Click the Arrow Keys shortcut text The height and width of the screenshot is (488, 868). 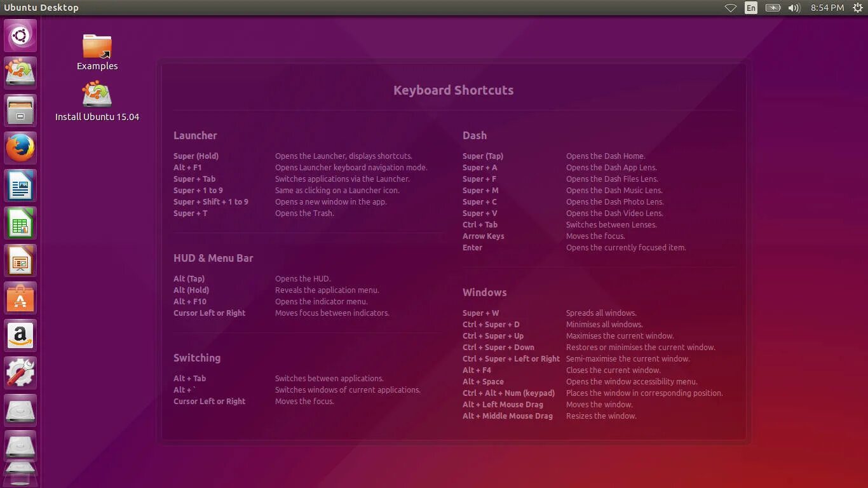[x=484, y=236]
